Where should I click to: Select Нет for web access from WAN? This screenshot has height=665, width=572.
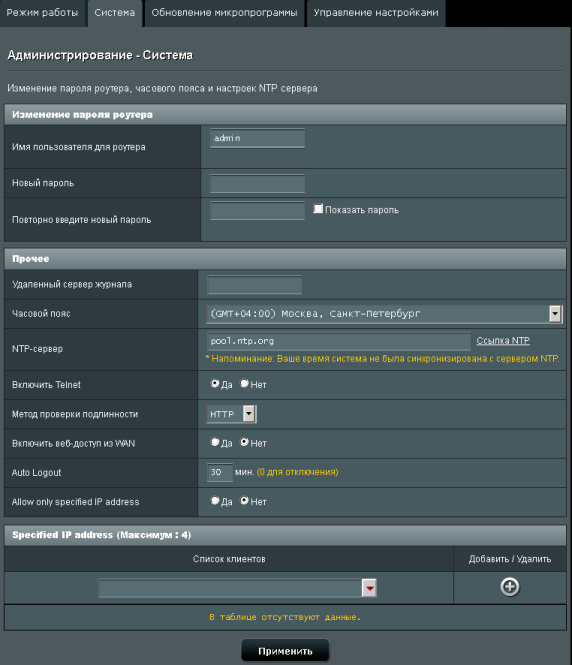(244, 442)
